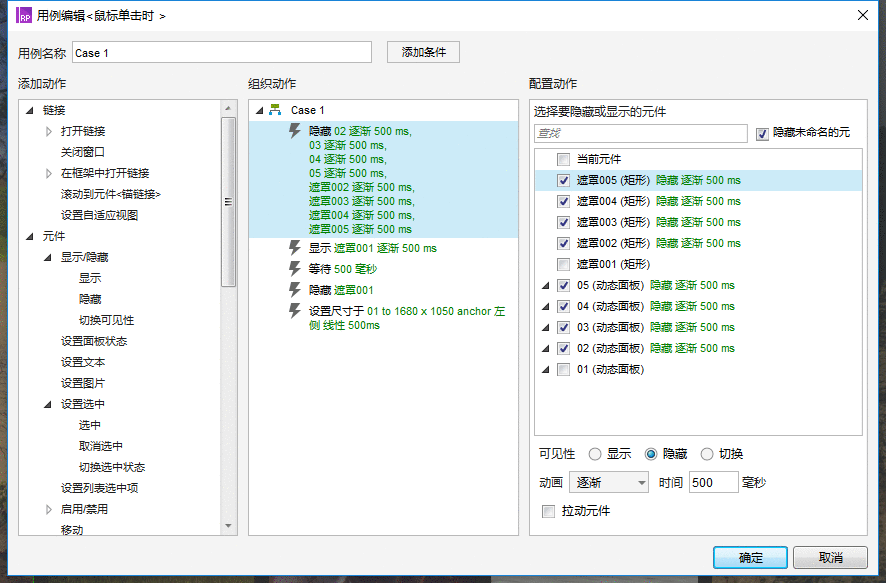
Task: Add the 设置图片 action
Action: (82, 383)
